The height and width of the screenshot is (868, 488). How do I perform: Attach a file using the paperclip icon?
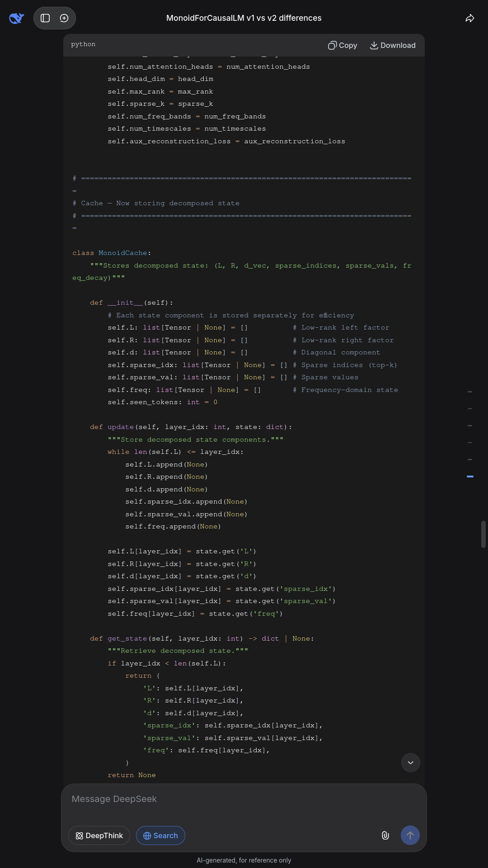pos(385,835)
